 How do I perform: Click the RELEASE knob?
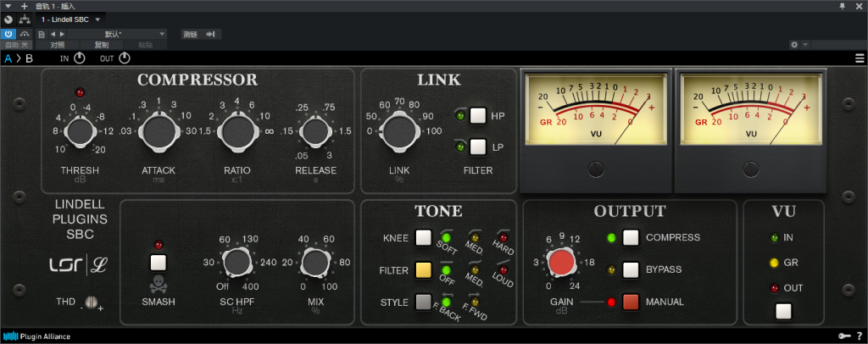click(315, 131)
